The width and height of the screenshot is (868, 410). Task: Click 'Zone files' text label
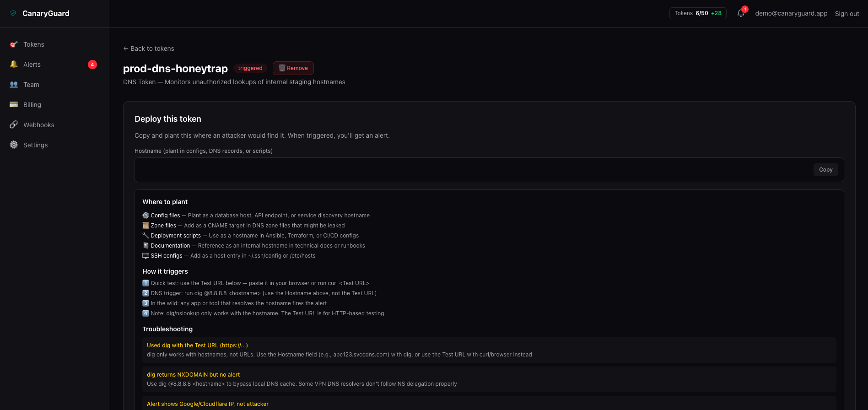click(163, 226)
